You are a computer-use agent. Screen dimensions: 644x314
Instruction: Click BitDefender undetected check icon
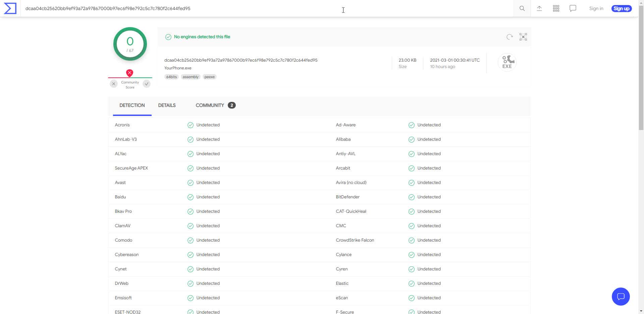point(411,197)
